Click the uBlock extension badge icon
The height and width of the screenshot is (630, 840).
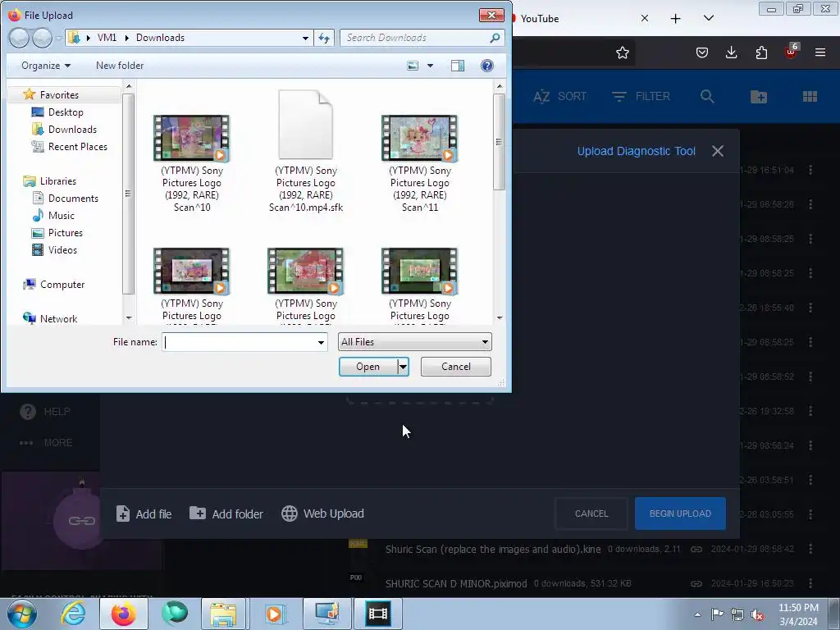791,52
